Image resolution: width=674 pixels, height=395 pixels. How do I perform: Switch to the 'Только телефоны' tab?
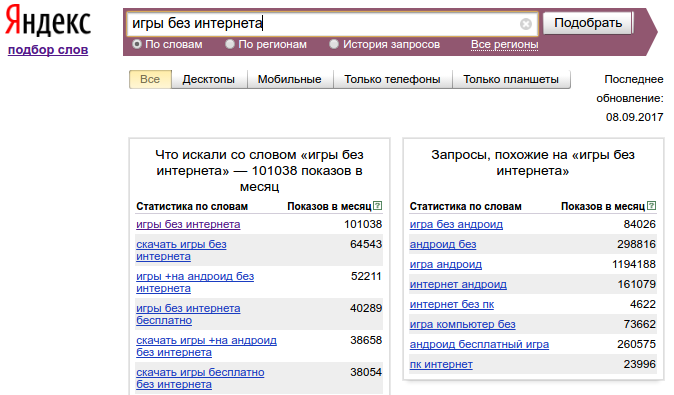(392, 80)
